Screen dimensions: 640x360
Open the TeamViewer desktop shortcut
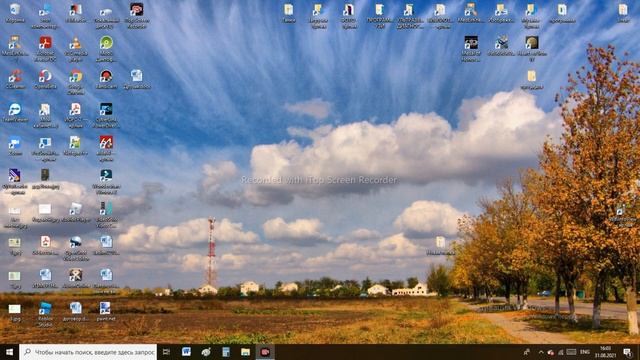click(15, 113)
